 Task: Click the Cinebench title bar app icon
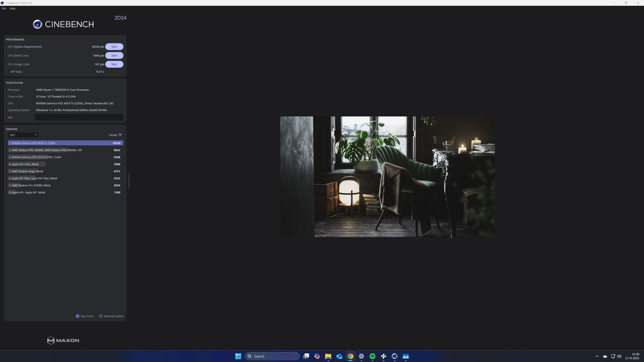click(2, 3)
